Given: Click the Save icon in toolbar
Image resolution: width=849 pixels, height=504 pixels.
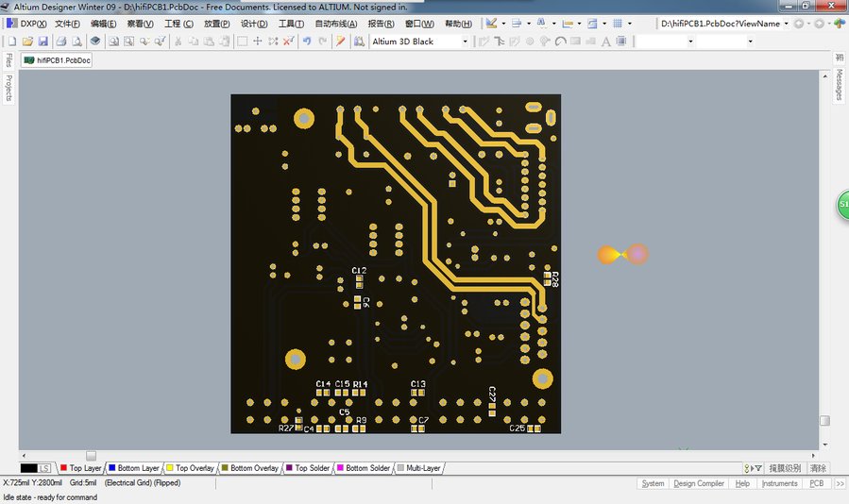Looking at the screenshot, I should tap(42, 42).
